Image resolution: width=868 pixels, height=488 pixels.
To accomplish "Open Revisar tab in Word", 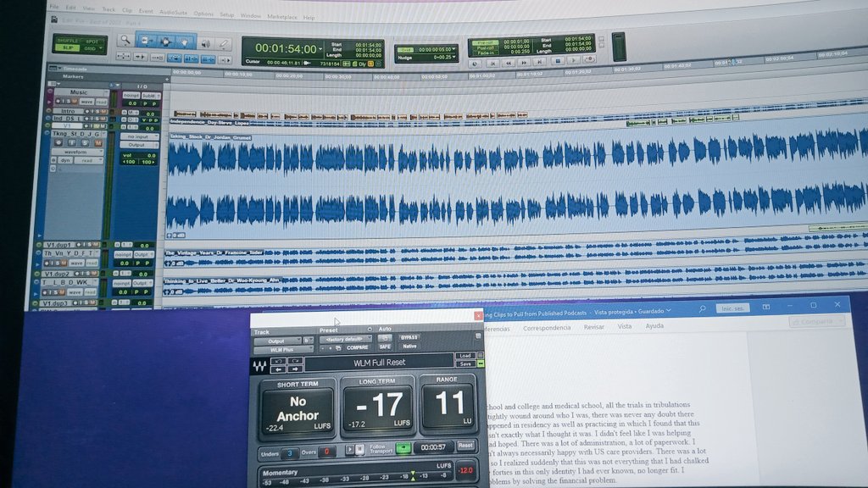I will 593,327.
